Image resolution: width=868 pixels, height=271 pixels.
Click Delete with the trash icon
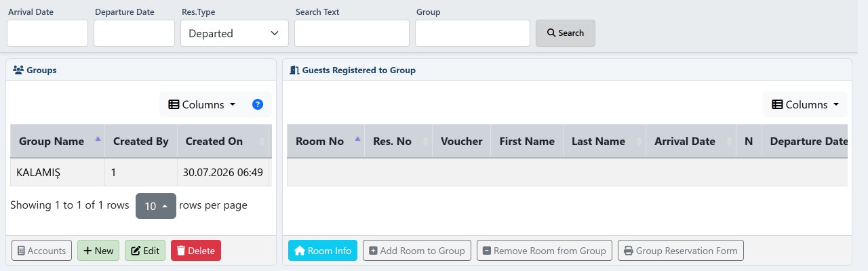pos(196,251)
